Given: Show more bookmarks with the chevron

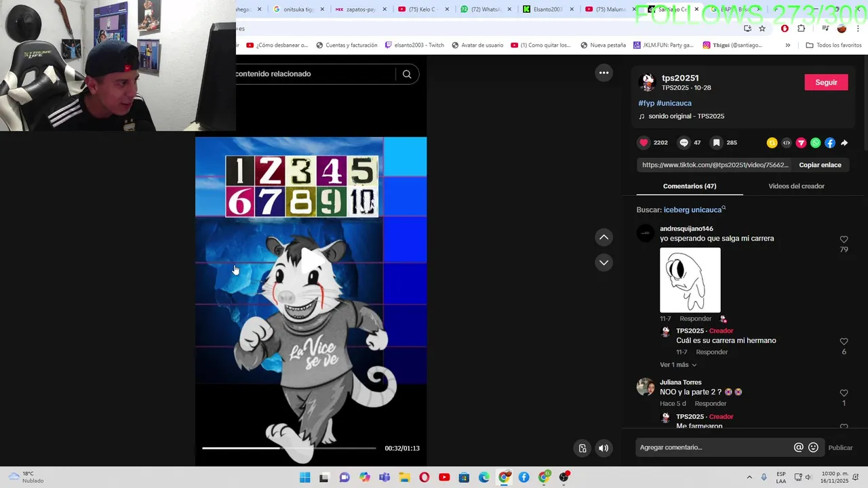Looking at the screenshot, I should 787,45.
